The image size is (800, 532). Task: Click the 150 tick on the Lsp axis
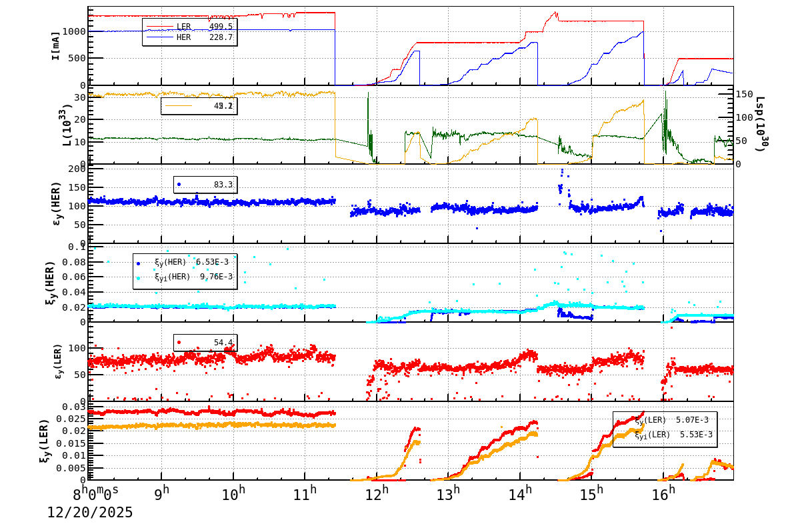pyautogui.click(x=745, y=94)
